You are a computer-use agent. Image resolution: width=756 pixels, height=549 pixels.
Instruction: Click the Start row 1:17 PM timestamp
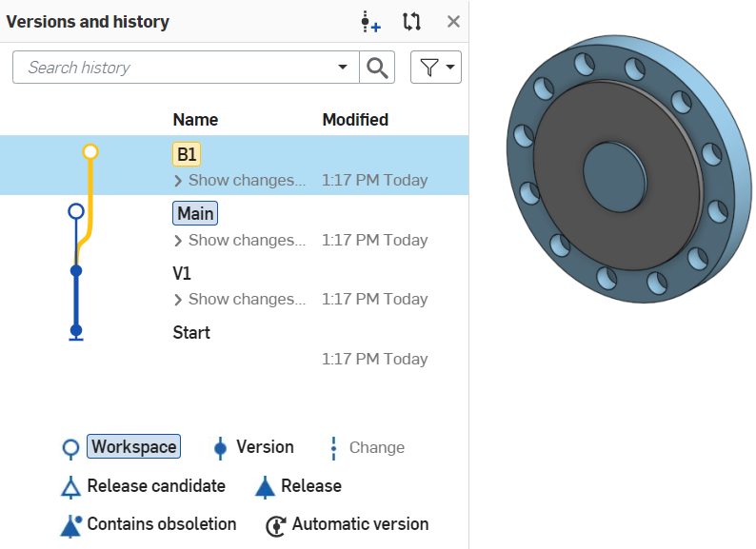[374, 359]
